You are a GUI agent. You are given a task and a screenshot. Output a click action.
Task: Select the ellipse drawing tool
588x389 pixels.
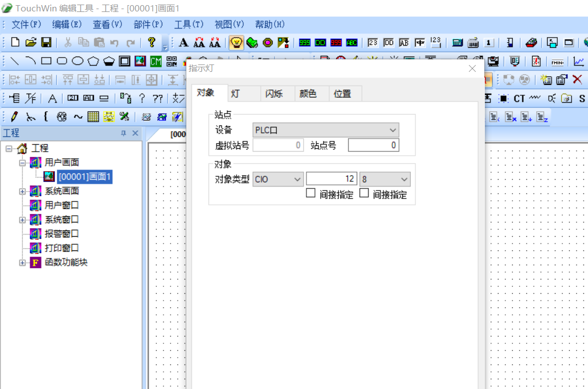click(77, 61)
